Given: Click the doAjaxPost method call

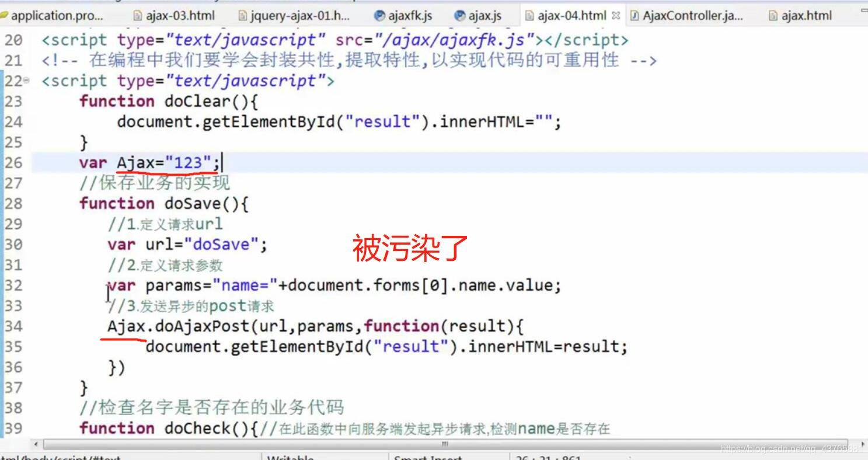Looking at the screenshot, I should point(203,326).
